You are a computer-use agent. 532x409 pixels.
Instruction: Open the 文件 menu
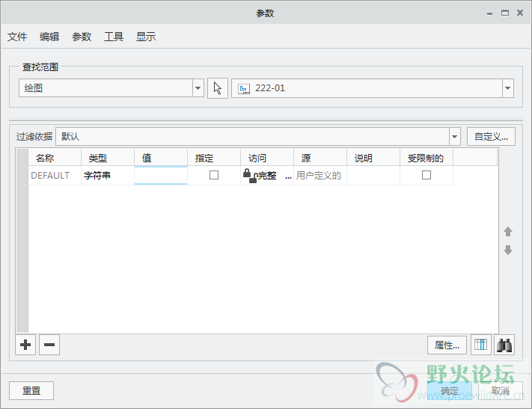(x=17, y=37)
